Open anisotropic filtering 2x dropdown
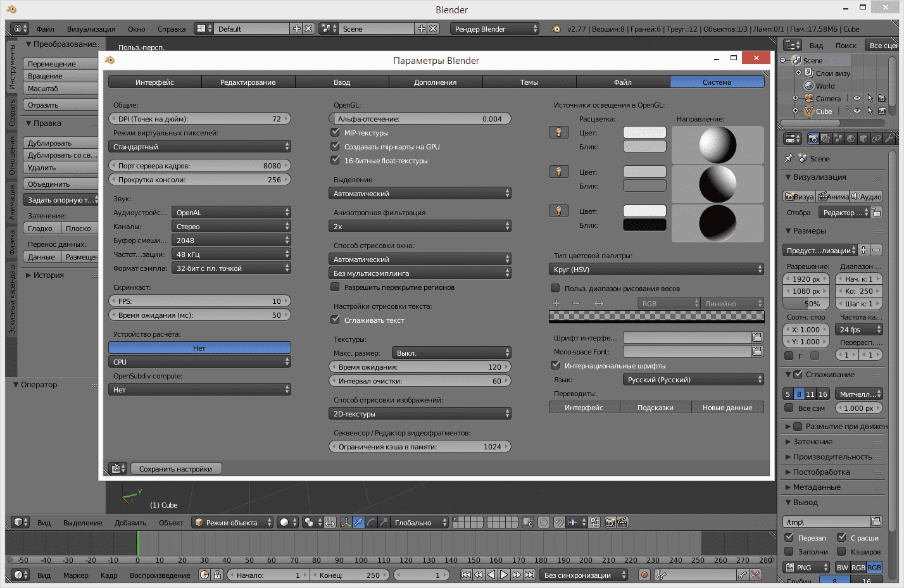904x588 pixels. click(x=420, y=226)
